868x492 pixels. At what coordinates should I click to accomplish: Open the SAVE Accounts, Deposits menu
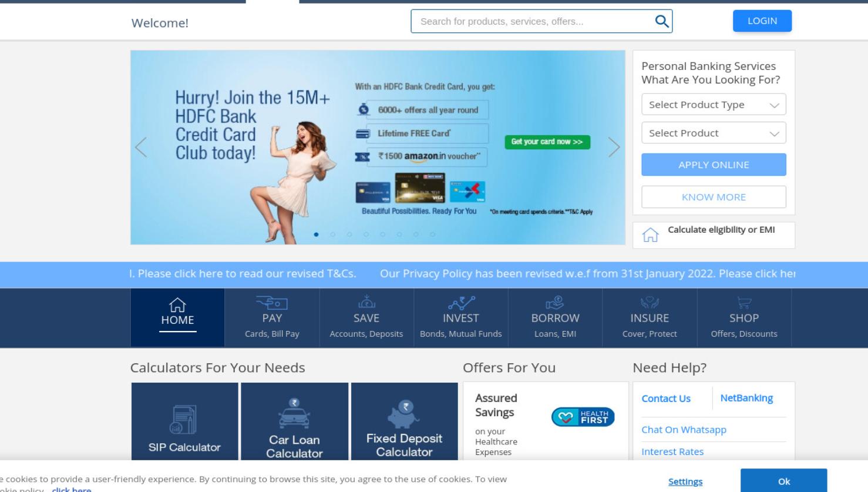click(x=366, y=317)
